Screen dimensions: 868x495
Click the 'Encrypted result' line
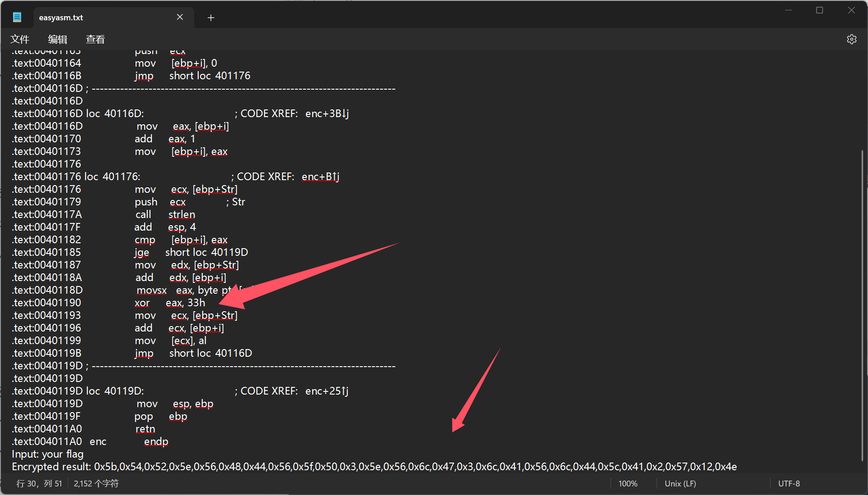tap(374, 467)
